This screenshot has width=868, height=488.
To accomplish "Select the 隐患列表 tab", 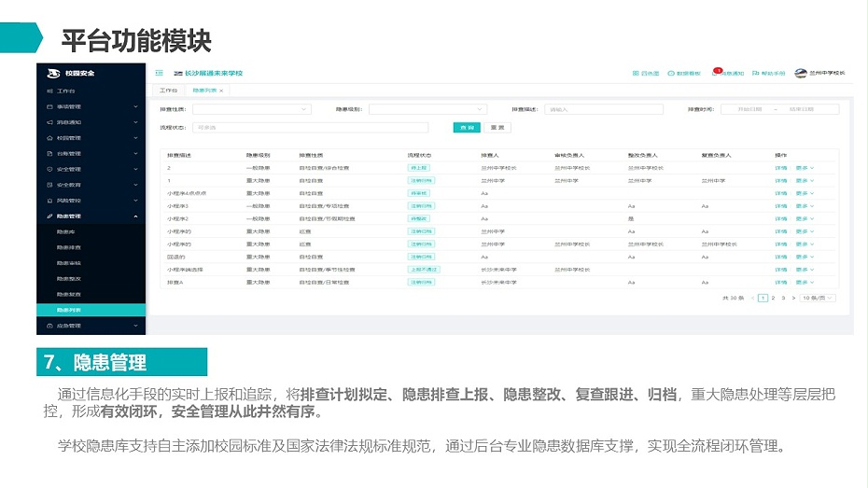I will [x=204, y=91].
